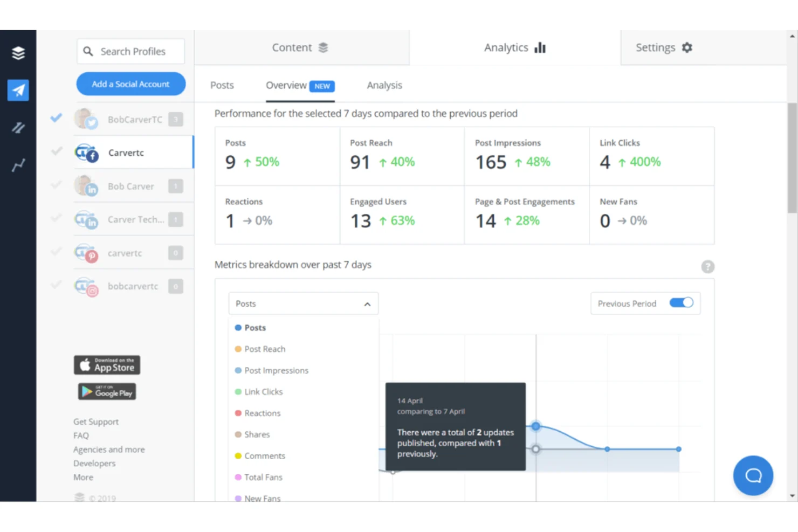Screen dimensions: 798x532
Task: Open the Analyze chart line icon
Action: coord(18,165)
